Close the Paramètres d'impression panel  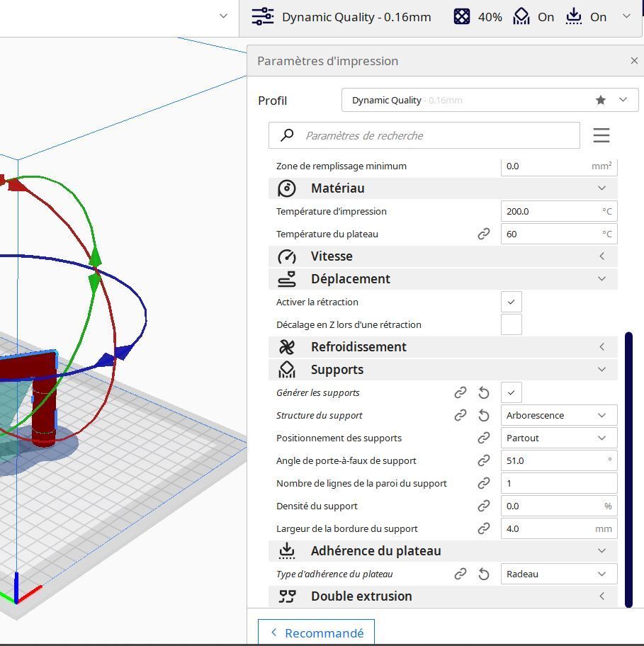coord(634,61)
